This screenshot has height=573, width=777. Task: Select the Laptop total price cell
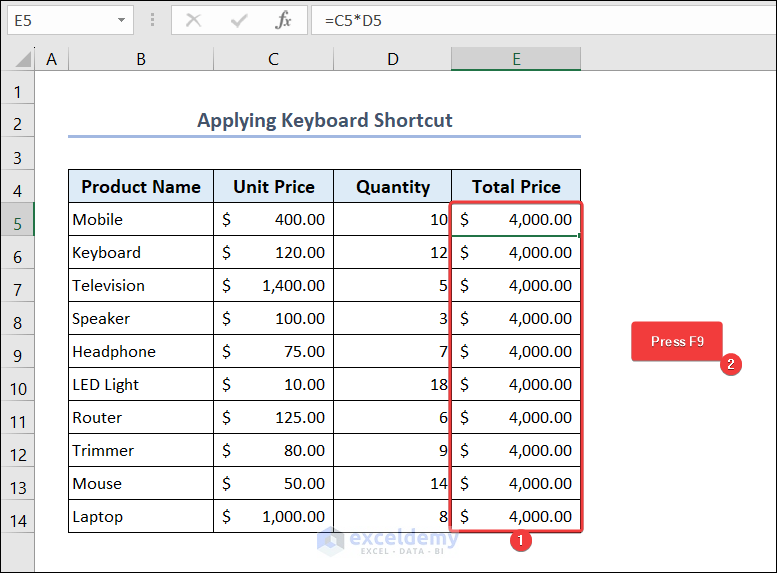[x=516, y=517]
